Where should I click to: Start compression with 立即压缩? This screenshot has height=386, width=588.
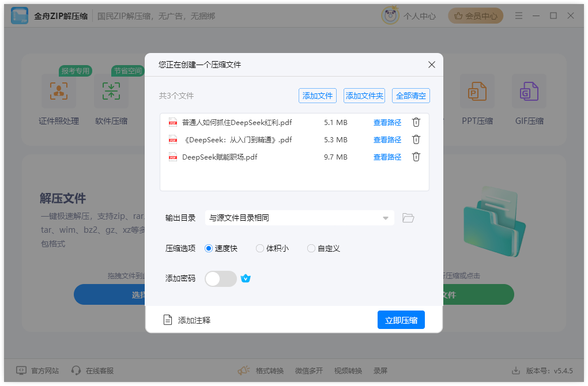click(401, 320)
